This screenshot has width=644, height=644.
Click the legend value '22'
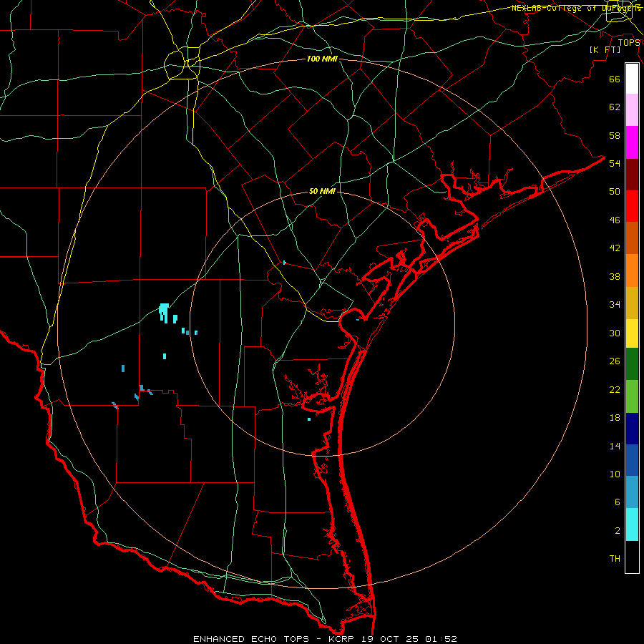click(x=615, y=389)
